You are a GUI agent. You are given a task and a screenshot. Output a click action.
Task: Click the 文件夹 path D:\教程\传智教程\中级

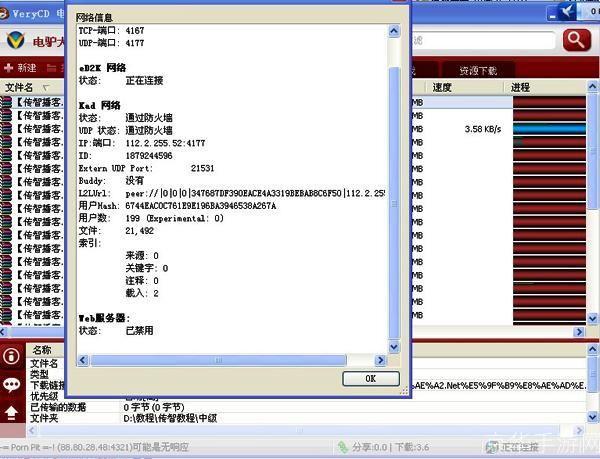(170, 418)
